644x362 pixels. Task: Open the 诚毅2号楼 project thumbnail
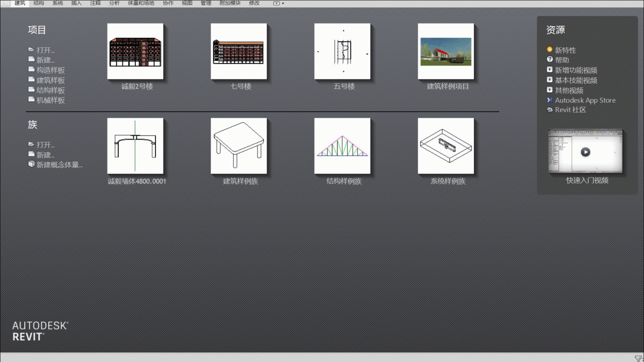tap(135, 51)
